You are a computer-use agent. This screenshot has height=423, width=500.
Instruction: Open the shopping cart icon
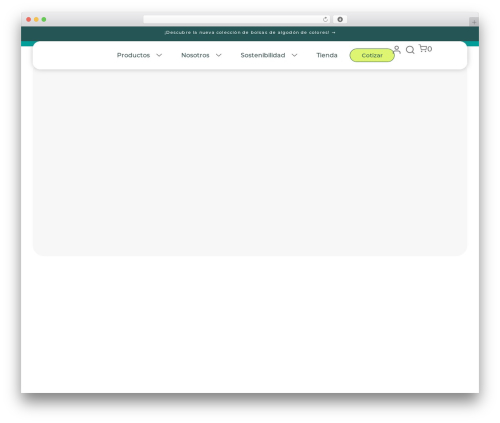[423, 48]
